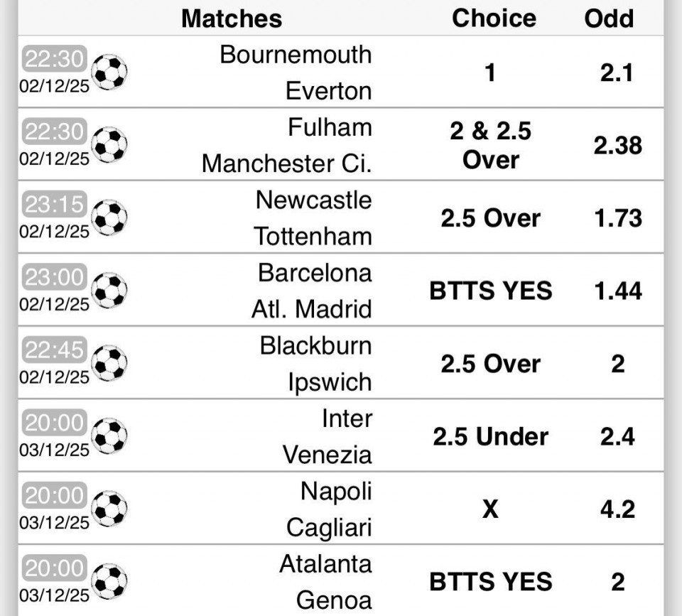
Task: Open the Manchester Ci. team link
Action: click(x=286, y=163)
